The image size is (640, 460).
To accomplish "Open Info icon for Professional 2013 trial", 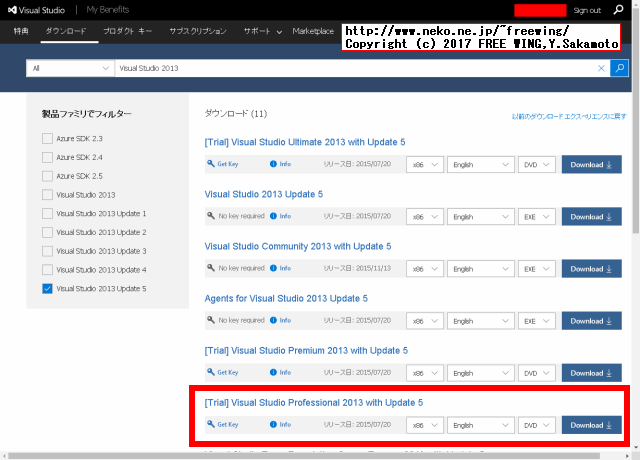I will coord(273,424).
